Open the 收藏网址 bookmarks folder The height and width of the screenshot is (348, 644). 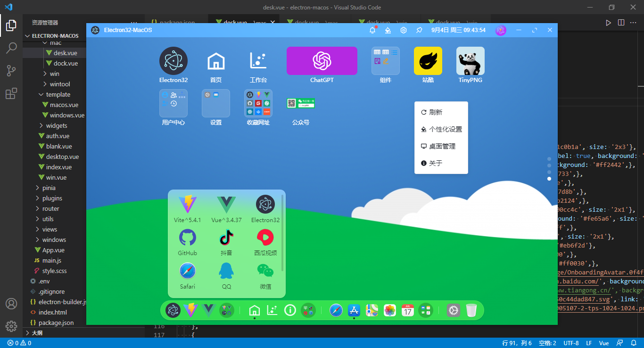coord(258,103)
